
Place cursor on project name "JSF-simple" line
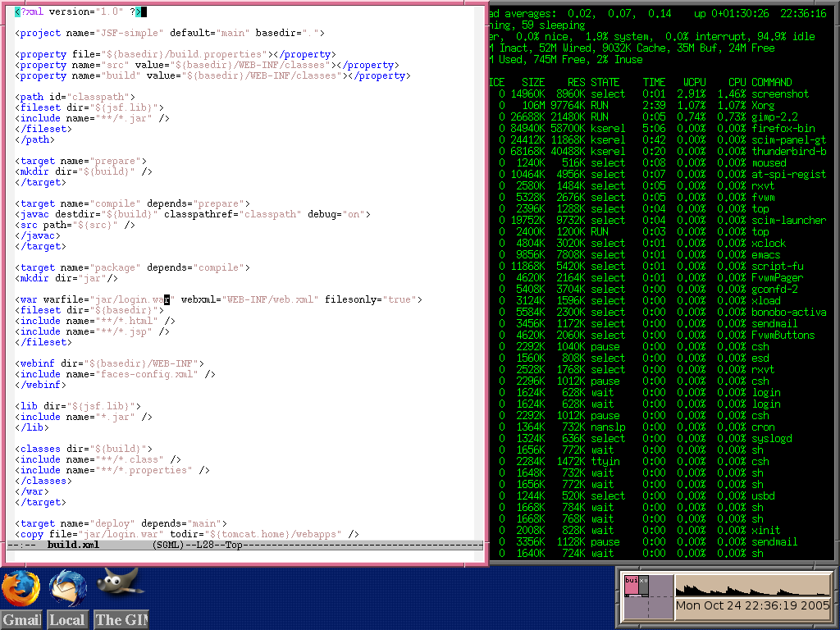point(170,33)
